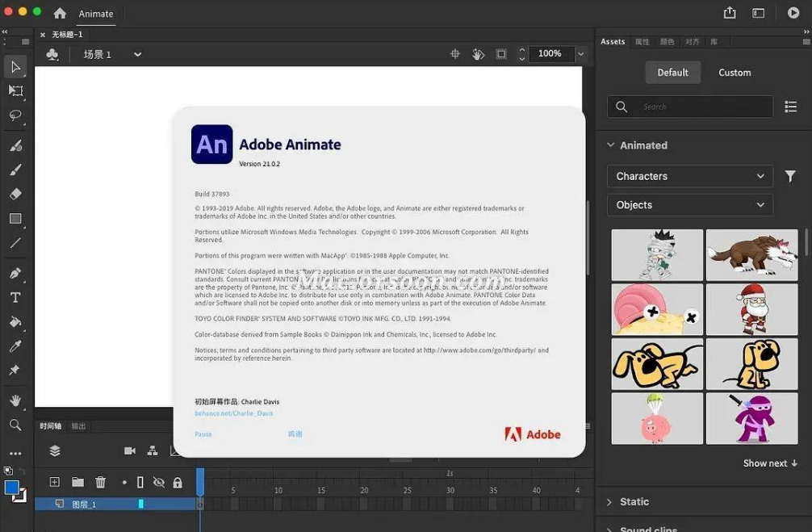Image resolution: width=812 pixels, height=532 pixels.
Task: Select the Eraser tool
Action: tap(15, 194)
